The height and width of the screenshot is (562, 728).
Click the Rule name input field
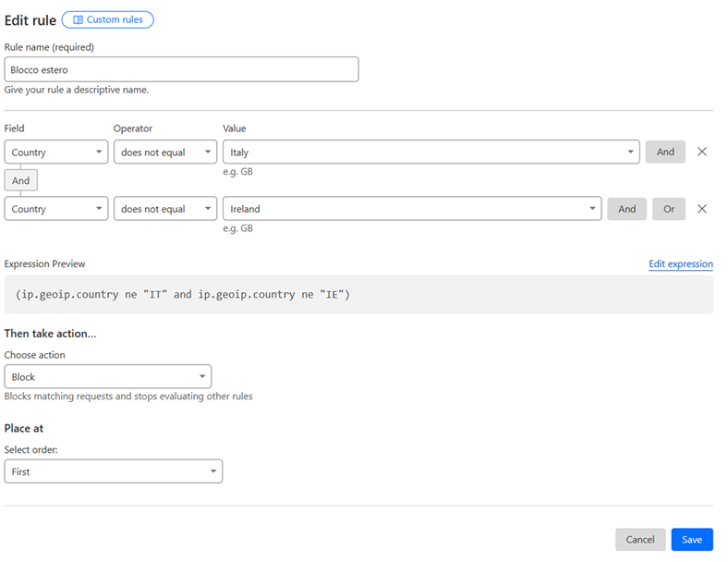tap(181, 69)
